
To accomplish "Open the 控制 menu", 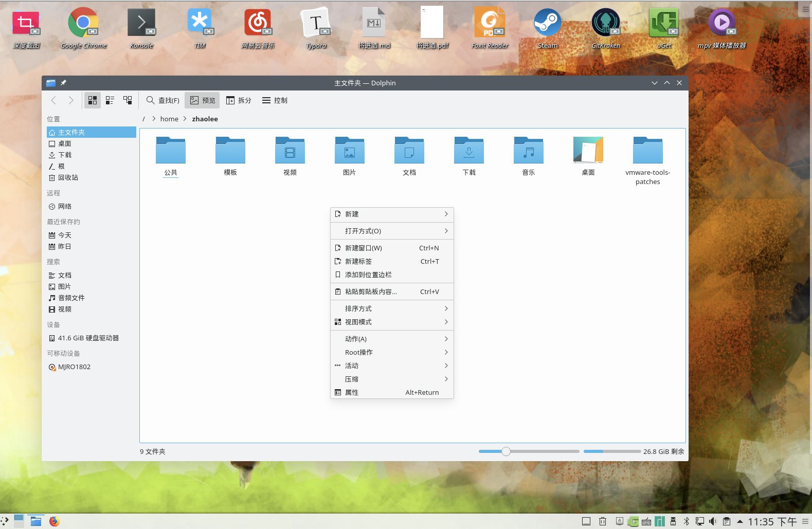I will tap(275, 100).
